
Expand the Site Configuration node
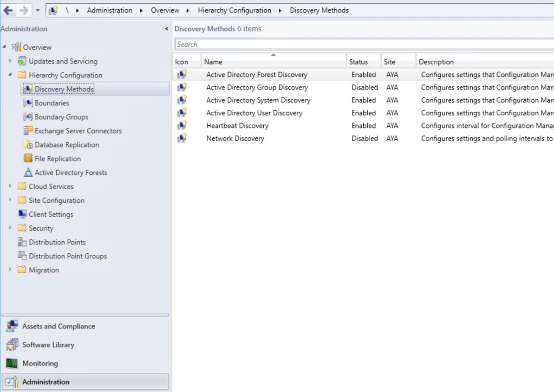pyautogui.click(x=10, y=199)
